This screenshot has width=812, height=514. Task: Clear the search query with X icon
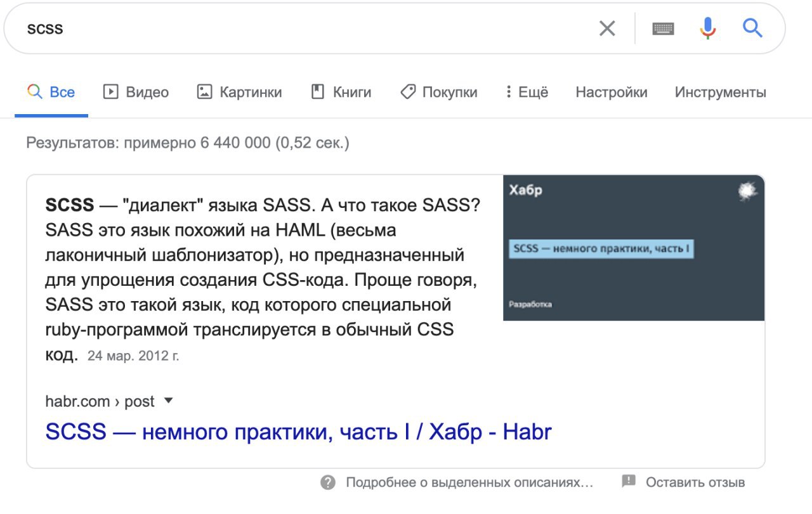point(607,29)
